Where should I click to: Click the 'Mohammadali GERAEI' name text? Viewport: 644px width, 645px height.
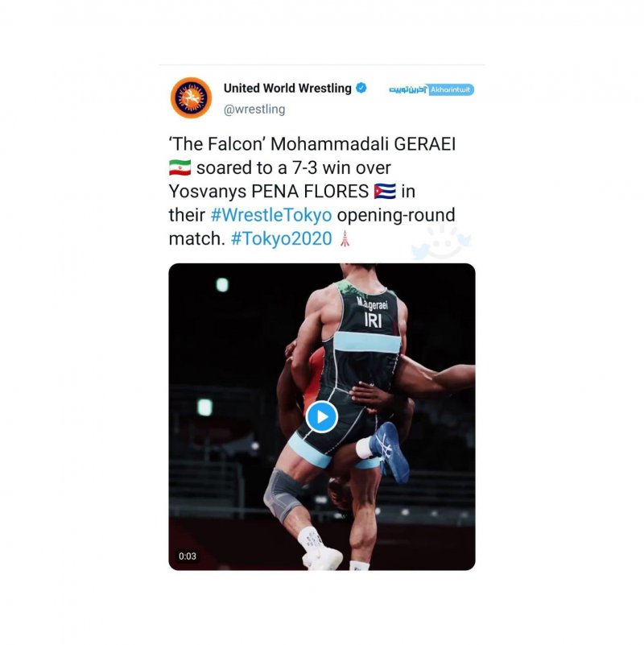[x=363, y=144]
